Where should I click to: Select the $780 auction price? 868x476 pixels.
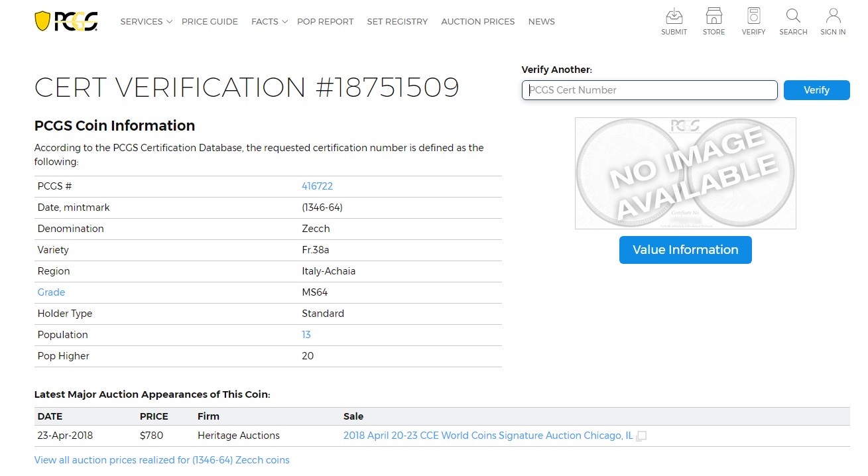(151, 436)
